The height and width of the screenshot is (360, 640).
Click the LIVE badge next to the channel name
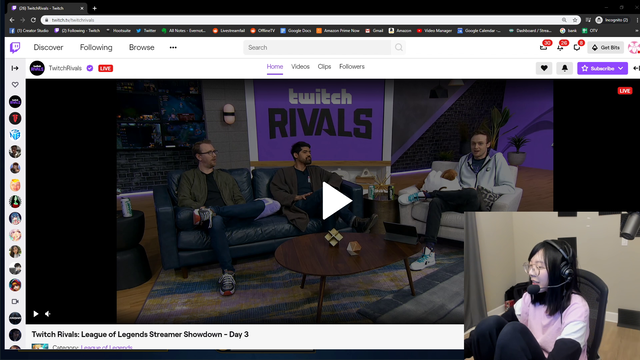(x=105, y=68)
